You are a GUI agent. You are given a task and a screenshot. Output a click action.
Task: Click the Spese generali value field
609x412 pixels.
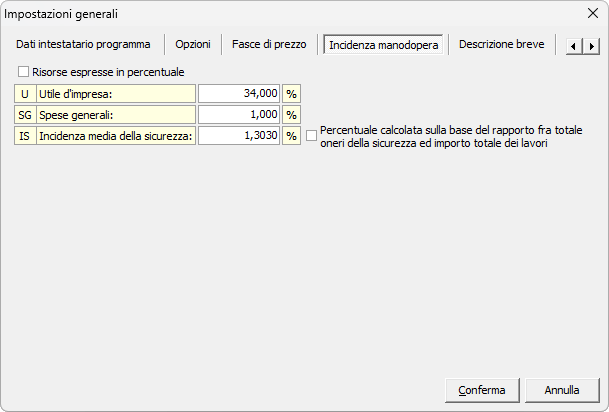[239, 115]
